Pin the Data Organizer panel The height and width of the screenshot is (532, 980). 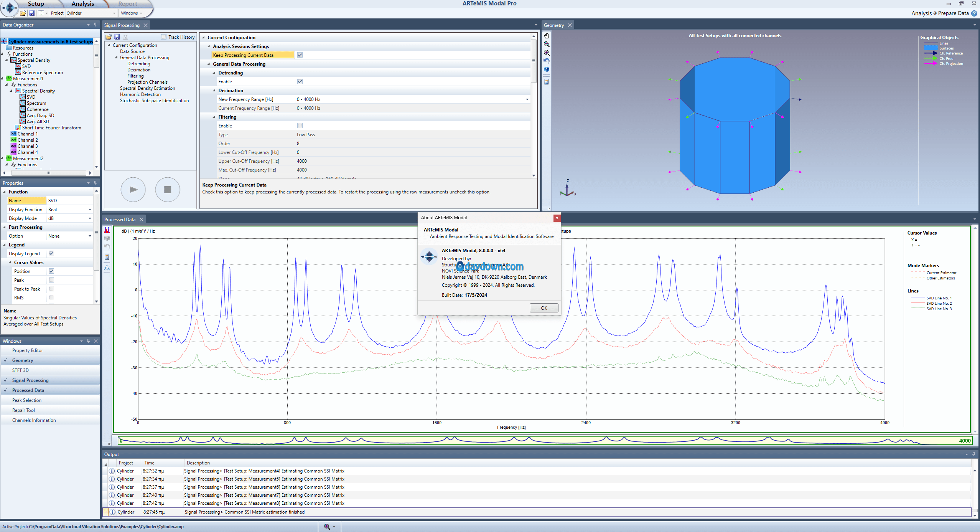click(95, 25)
